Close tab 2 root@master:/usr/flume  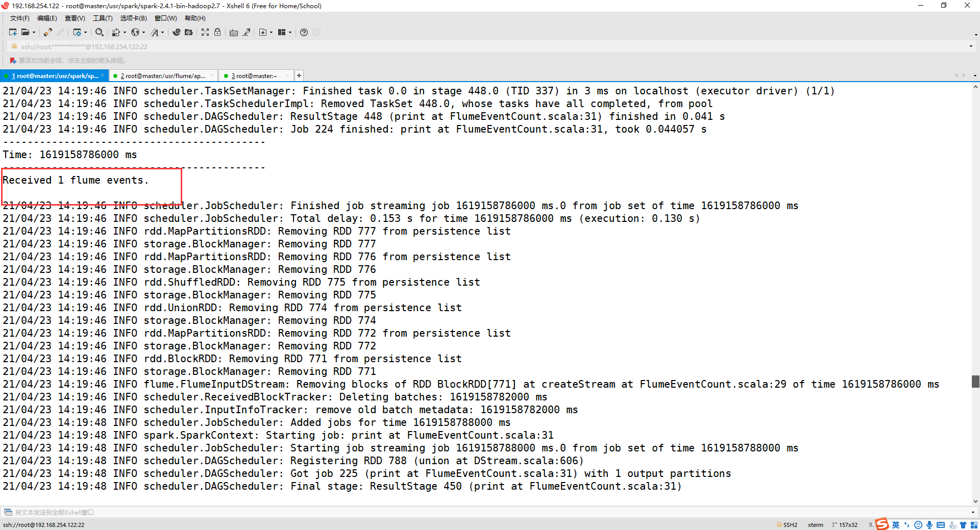point(212,75)
